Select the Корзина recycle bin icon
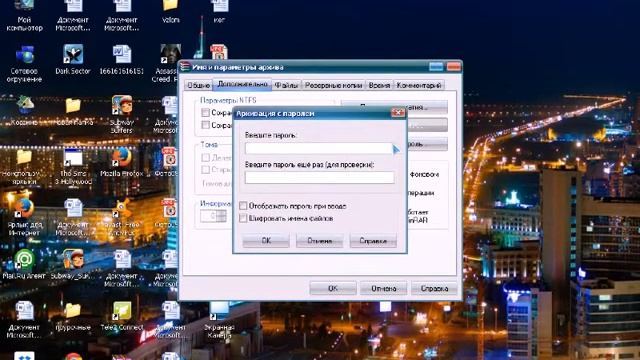 pyautogui.click(x=24, y=110)
